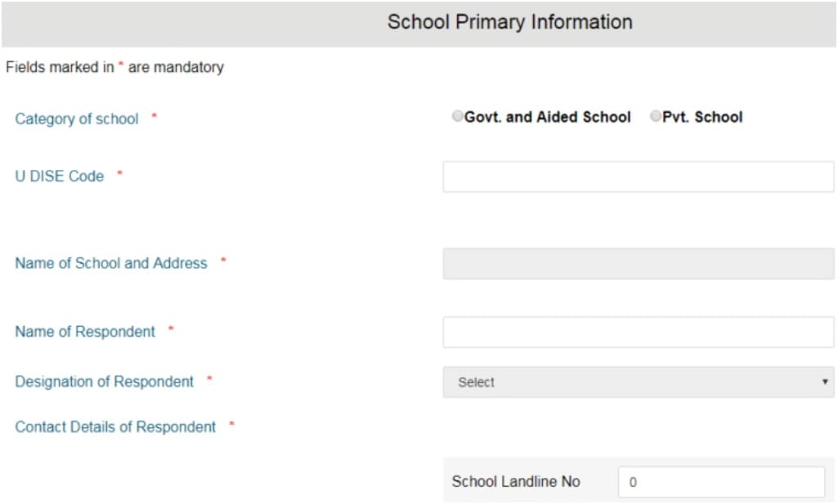Click the 'School Landline No' label text
The image size is (838, 504).
516,482
